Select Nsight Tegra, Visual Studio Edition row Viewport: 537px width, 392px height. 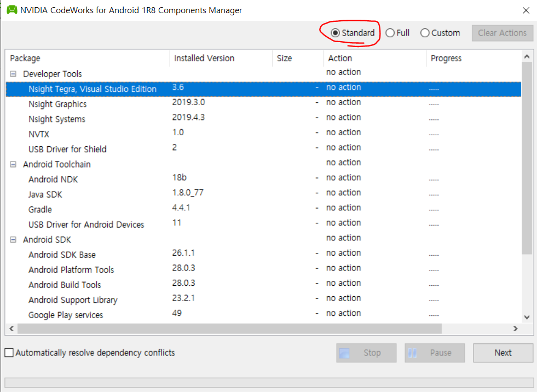click(263, 89)
